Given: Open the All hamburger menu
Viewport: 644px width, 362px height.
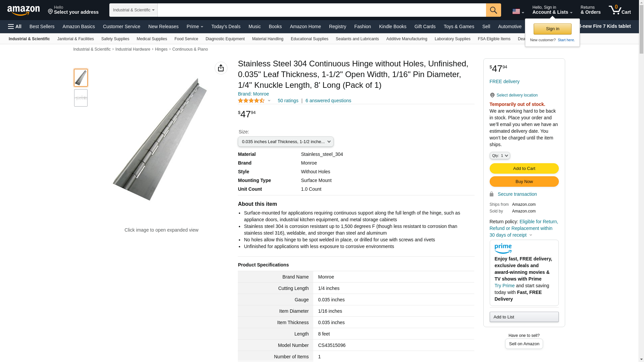Looking at the screenshot, I should click(x=15, y=26).
